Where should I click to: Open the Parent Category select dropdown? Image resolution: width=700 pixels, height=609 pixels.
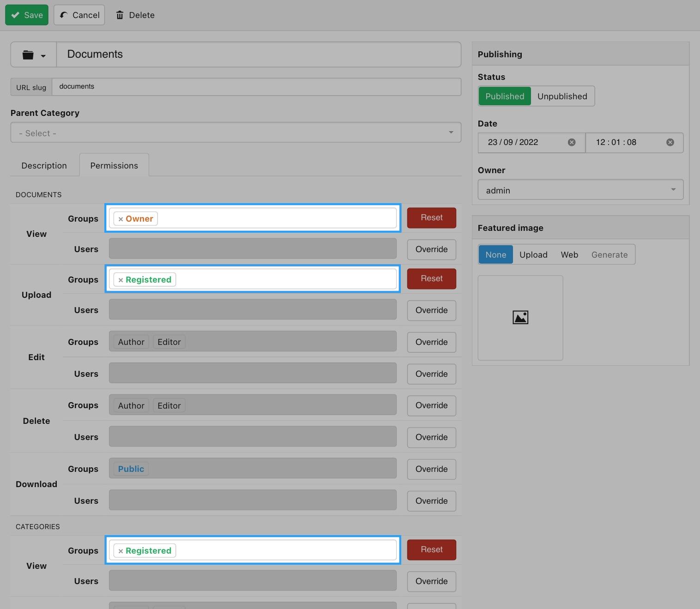[235, 133]
